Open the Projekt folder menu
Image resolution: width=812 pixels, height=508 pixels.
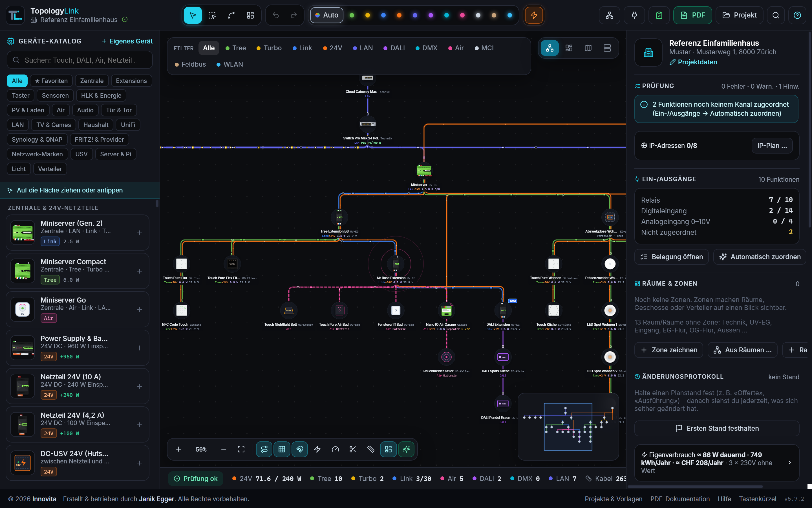click(x=739, y=16)
